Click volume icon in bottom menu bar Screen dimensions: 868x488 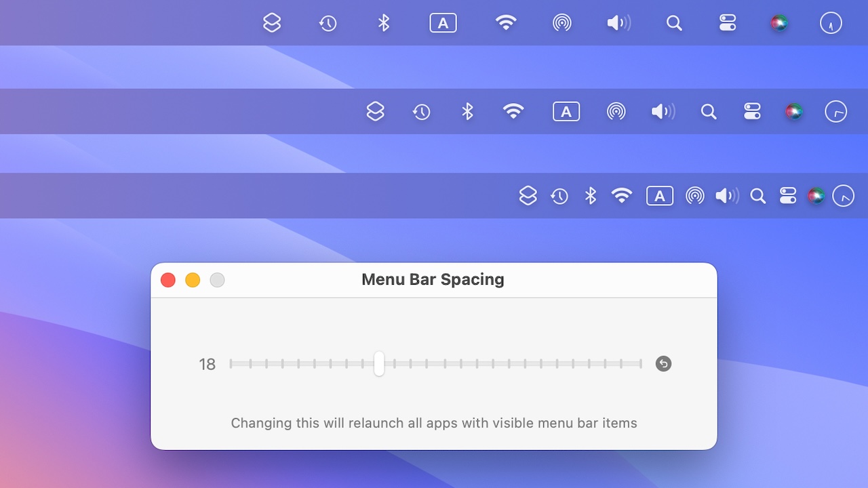pyautogui.click(x=728, y=196)
